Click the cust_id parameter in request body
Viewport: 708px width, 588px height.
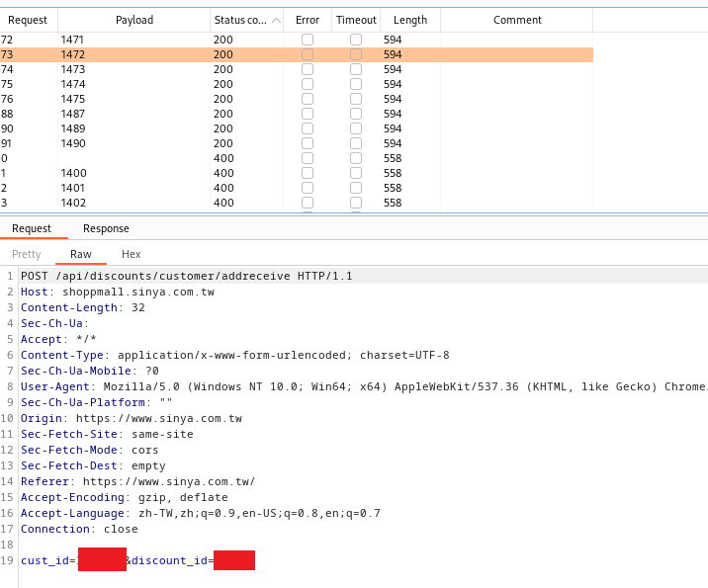44,560
